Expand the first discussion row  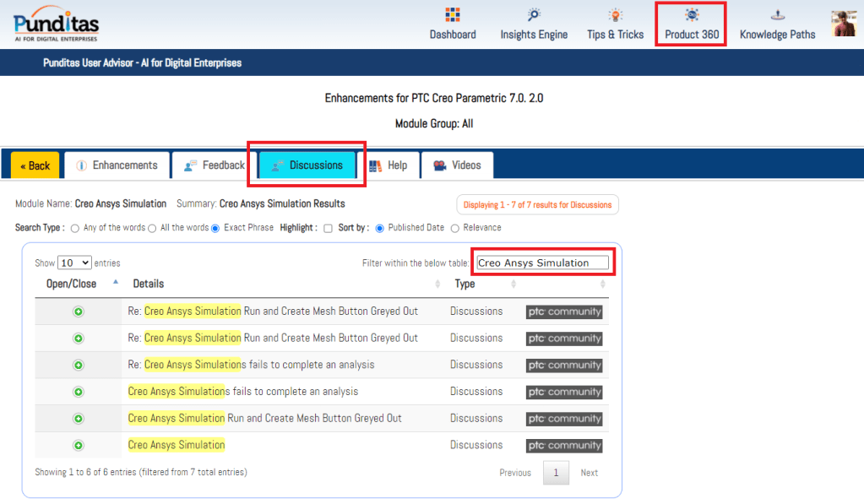(78, 312)
